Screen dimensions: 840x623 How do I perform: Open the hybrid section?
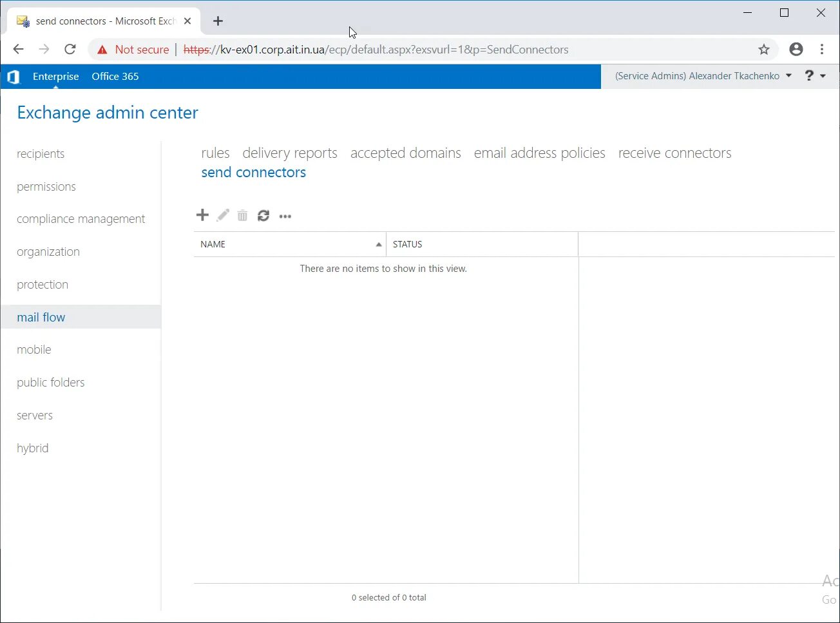tap(32, 448)
